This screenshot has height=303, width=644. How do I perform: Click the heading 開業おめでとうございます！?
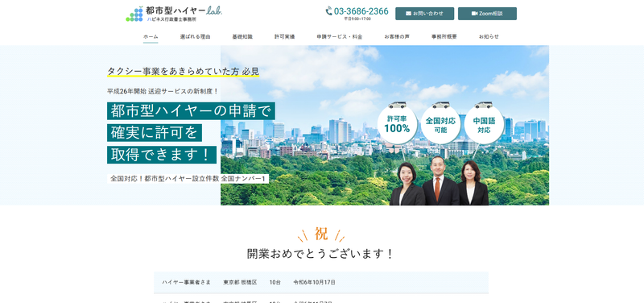click(320, 254)
